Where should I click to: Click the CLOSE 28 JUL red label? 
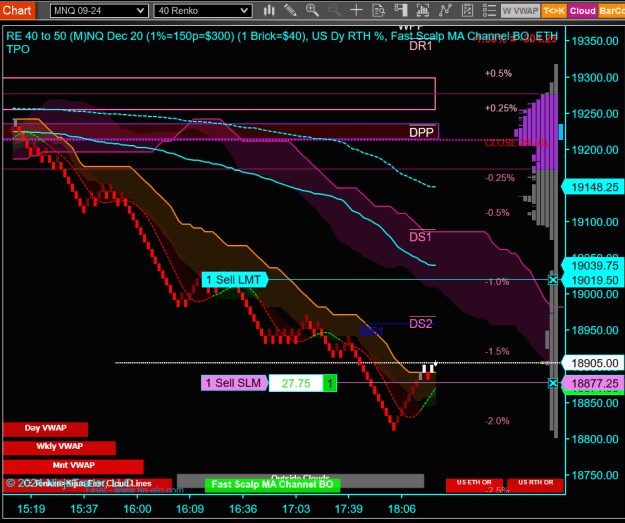[x=517, y=143]
